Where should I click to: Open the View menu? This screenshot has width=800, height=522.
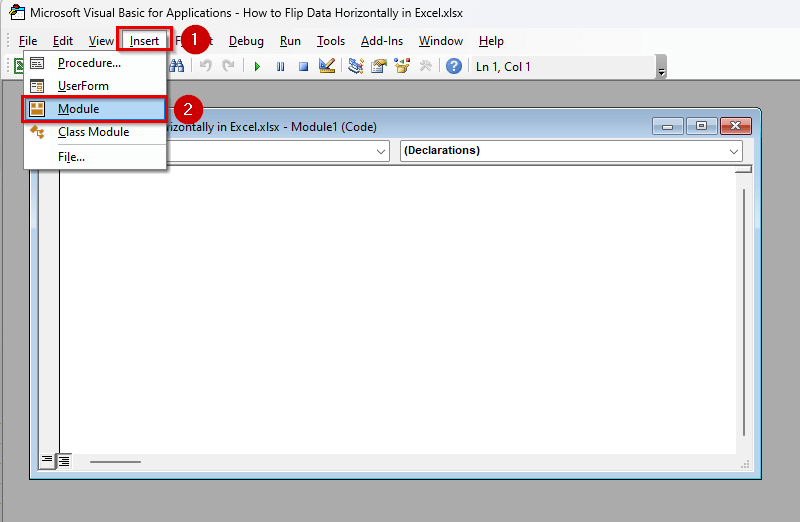point(101,41)
